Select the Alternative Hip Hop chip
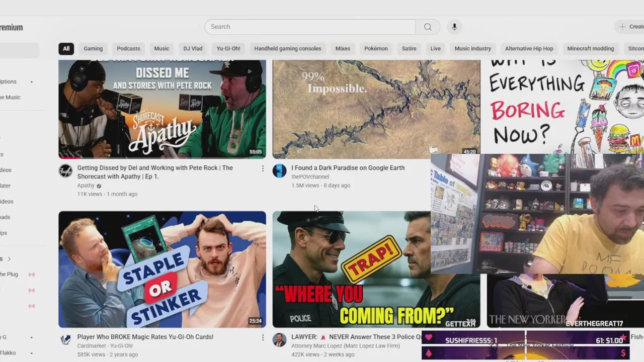644x362 pixels. [529, 49]
